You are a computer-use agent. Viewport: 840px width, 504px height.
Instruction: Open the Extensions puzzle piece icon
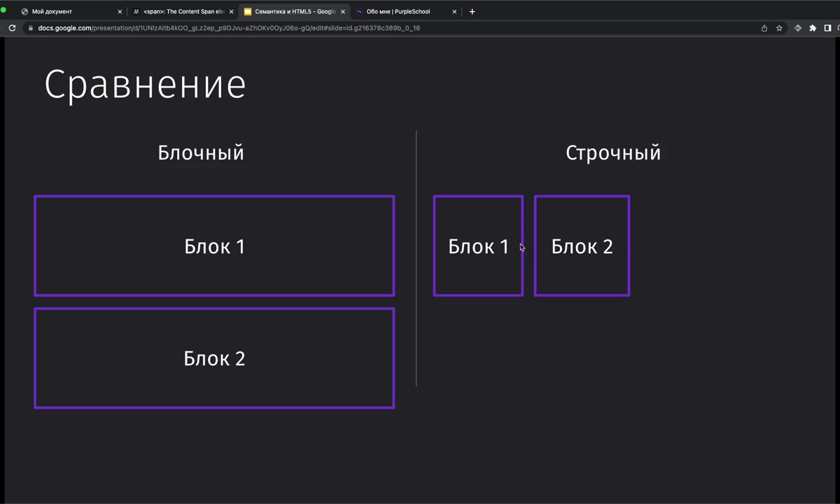tap(813, 28)
